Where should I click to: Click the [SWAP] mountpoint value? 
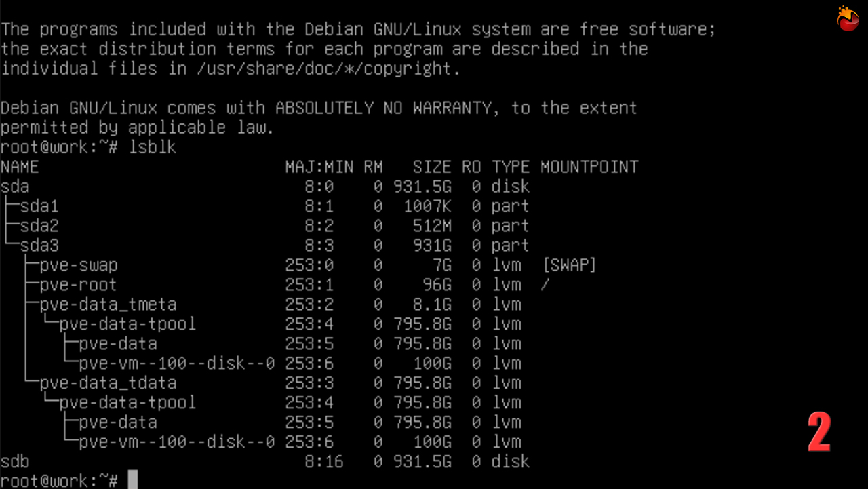[570, 265]
